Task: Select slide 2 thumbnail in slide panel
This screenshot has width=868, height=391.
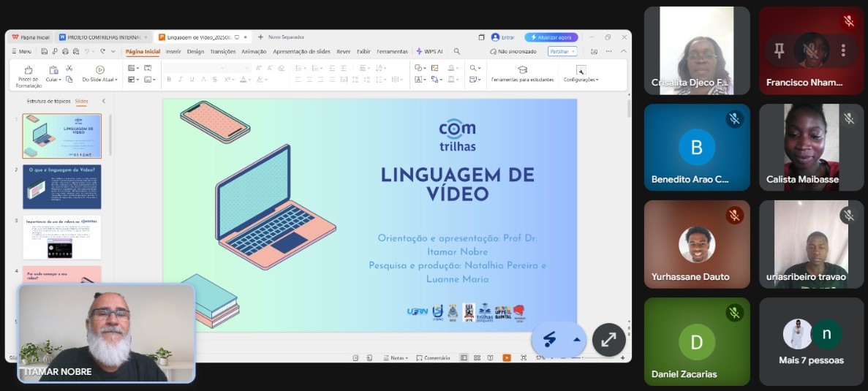Action: (x=62, y=186)
